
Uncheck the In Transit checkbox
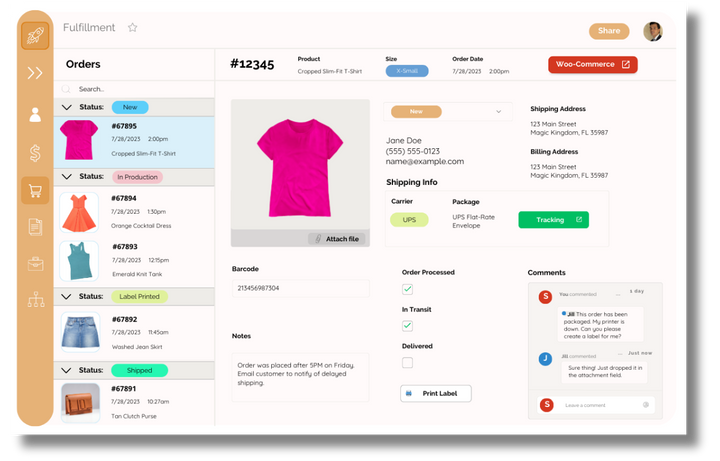(x=407, y=326)
